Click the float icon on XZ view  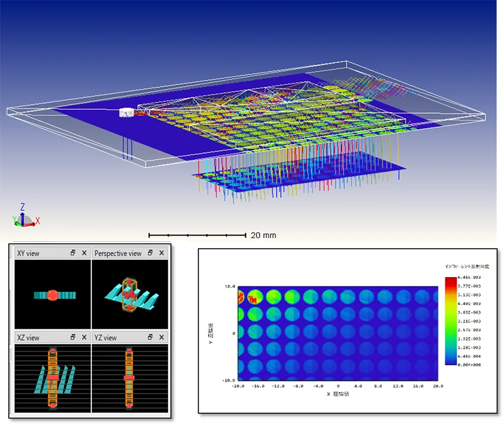pyautogui.click(x=73, y=337)
